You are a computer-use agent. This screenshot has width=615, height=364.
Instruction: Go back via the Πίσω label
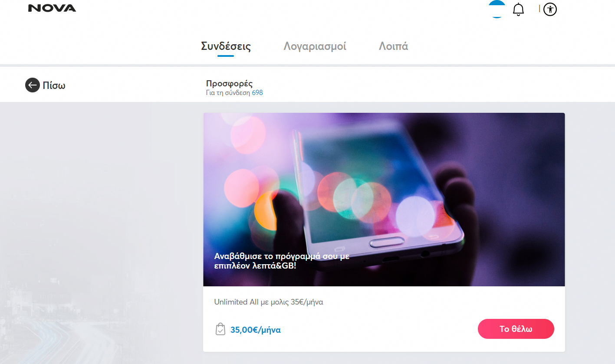tap(54, 85)
